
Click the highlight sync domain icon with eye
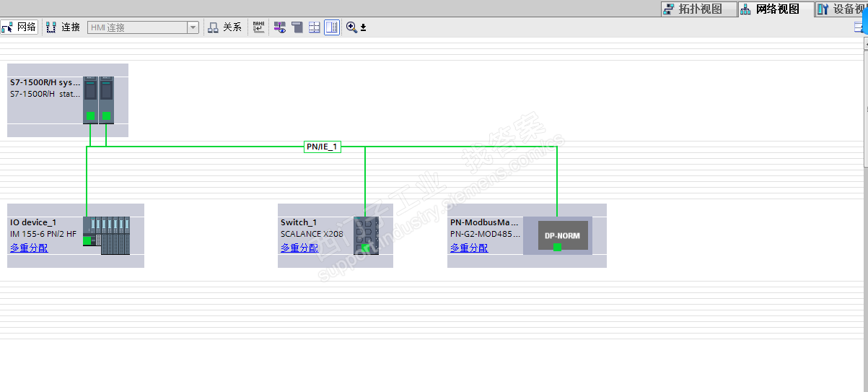pos(280,27)
